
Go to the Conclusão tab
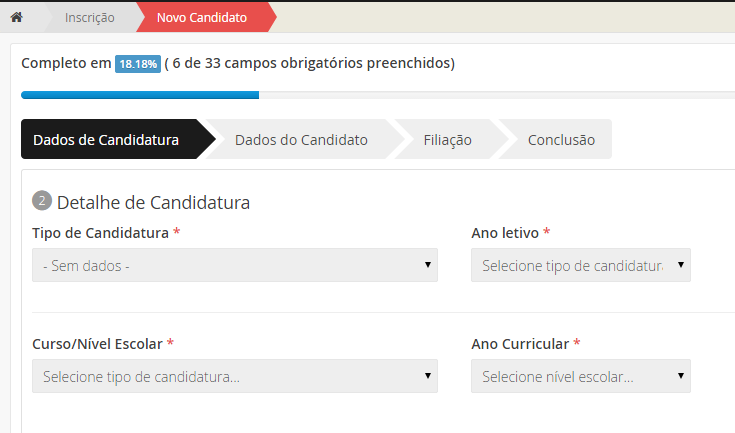(561, 140)
